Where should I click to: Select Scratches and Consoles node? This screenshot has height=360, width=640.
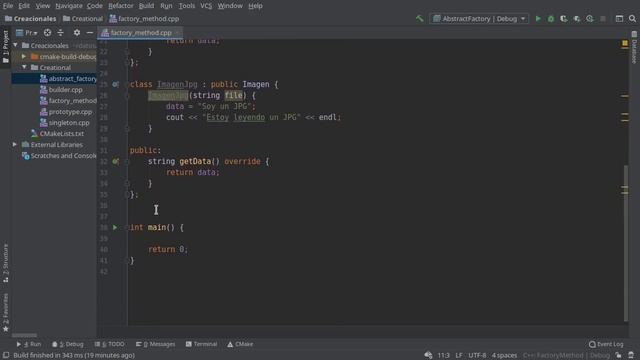point(59,156)
